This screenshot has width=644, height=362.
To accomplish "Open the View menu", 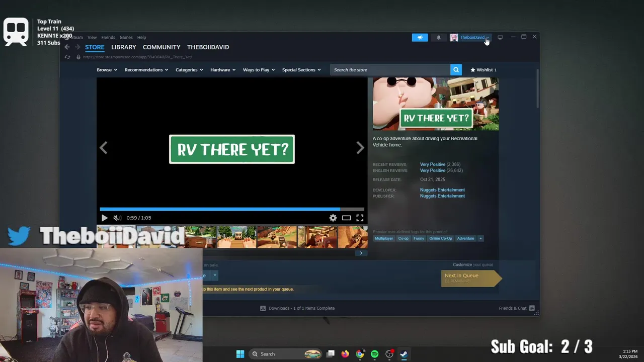I will point(92,37).
